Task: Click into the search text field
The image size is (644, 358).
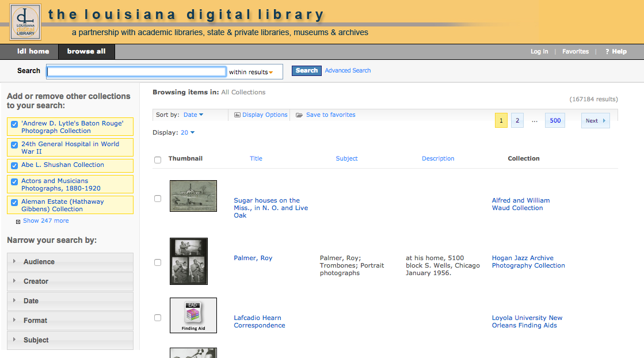Action: pos(136,72)
